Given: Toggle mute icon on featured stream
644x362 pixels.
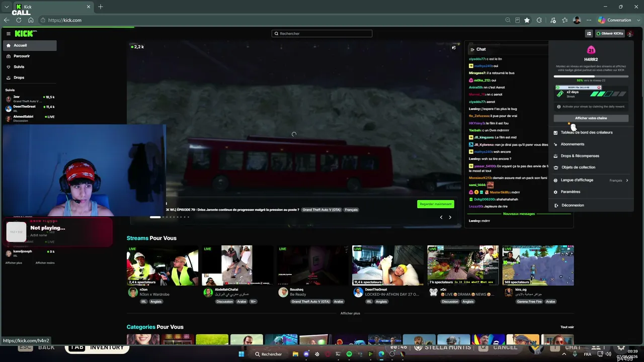Looking at the screenshot, I should [454, 48].
